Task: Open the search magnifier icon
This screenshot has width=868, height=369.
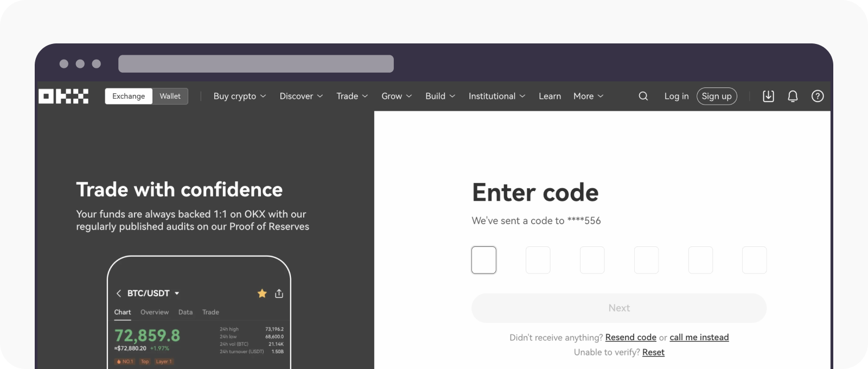Action: [643, 96]
